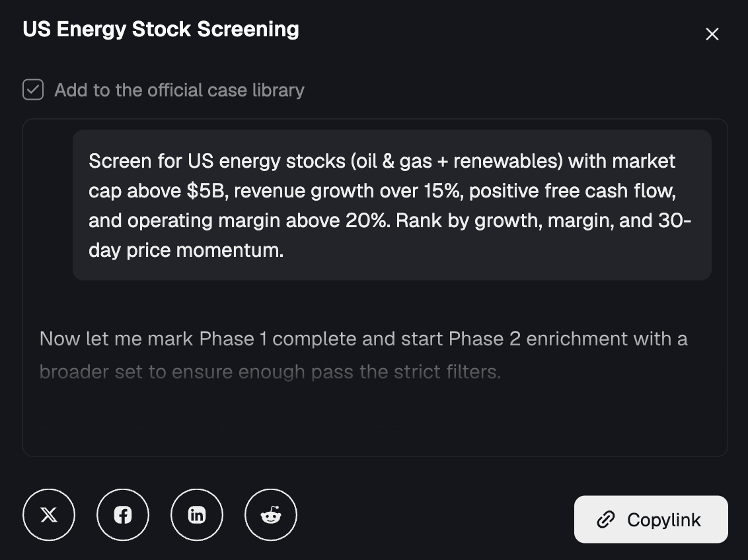Click the energy stock screening prompt bubble
Image resolution: width=748 pixels, height=560 pixels.
[x=391, y=205]
